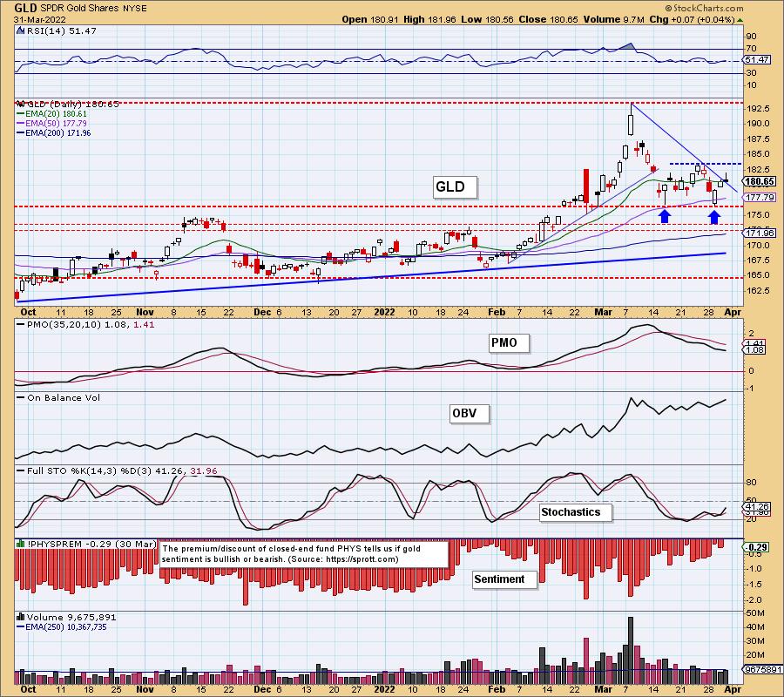The width and height of the screenshot is (784, 697).
Task: Click the 51.47 RSI tag on right axis
Action: click(756, 60)
